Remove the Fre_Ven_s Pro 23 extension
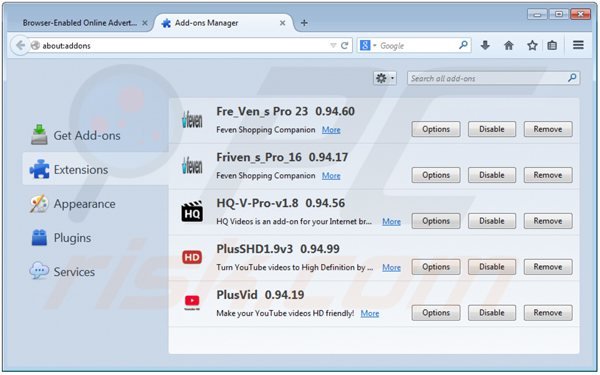The image size is (600, 375). 548,129
